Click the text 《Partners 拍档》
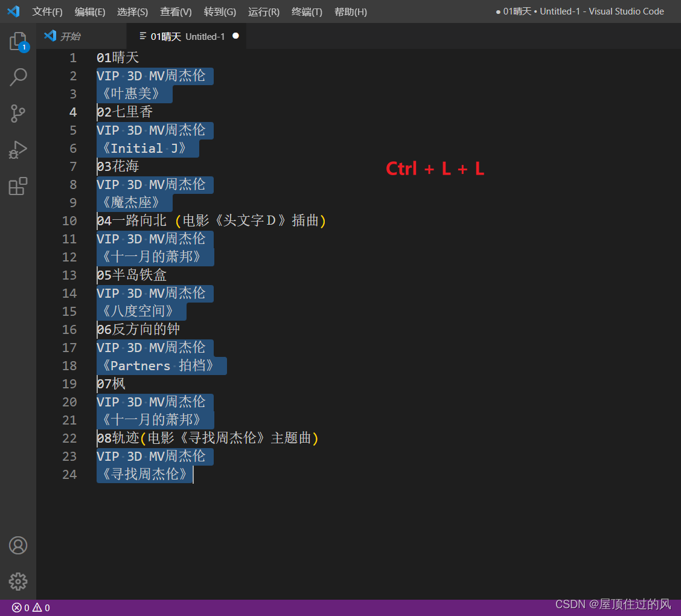Image resolution: width=681 pixels, height=616 pixels. click(x=158, y=365)
